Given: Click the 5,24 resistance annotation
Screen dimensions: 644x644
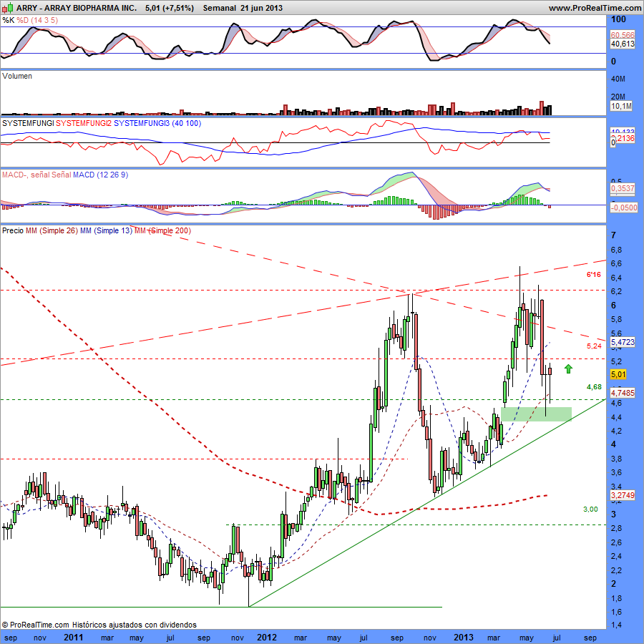Looking at the screenshot, I should tap(594, 346).
